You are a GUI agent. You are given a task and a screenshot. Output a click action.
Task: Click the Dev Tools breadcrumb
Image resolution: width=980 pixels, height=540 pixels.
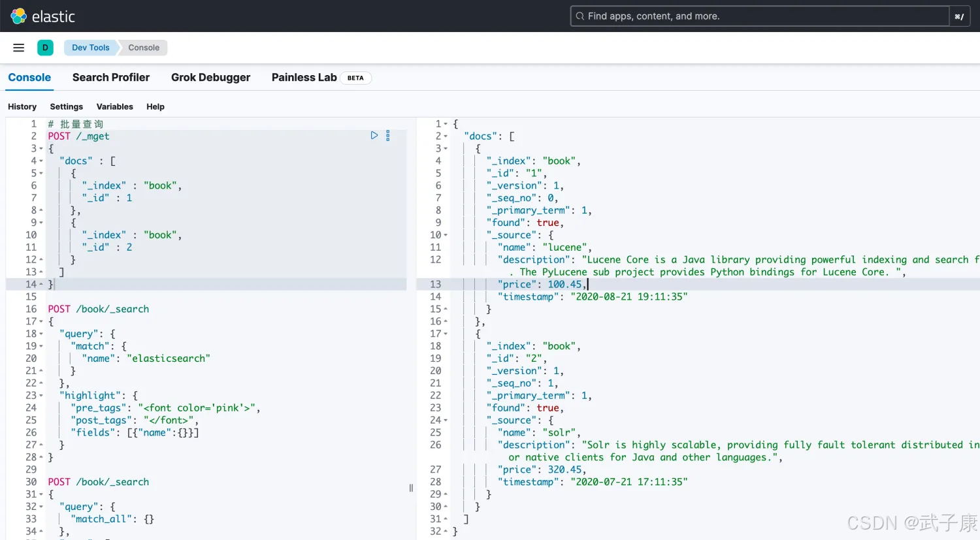pyautogui.click(x=91, y=48)
